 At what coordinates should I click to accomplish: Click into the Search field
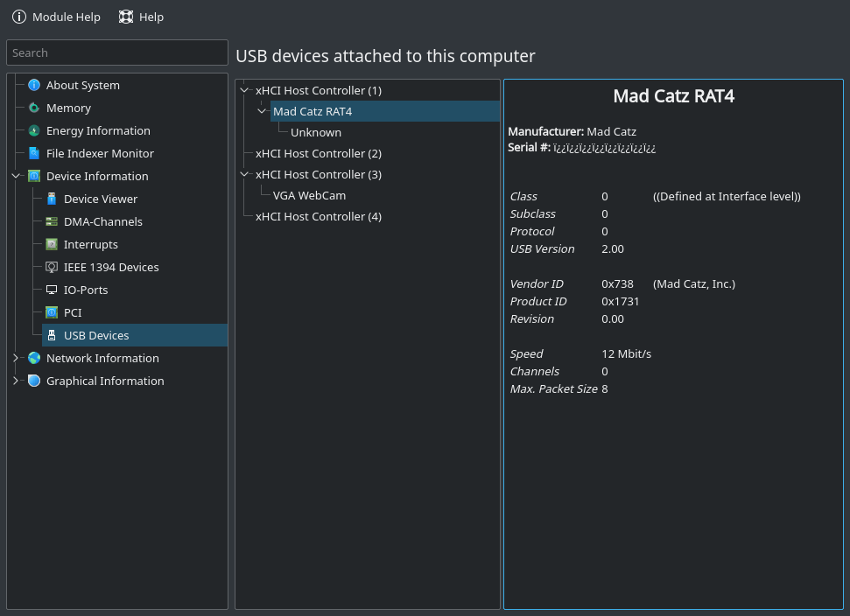click(116, 52)
